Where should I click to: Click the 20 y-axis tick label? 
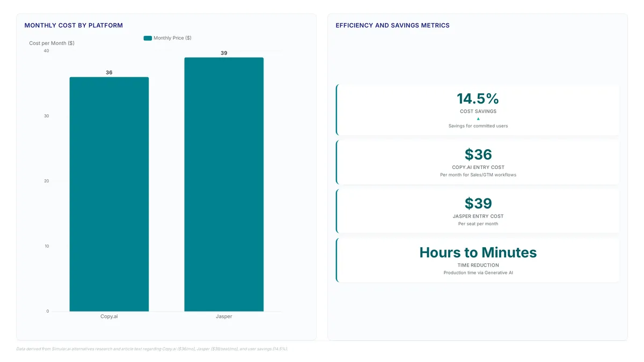click(x=46, y=181)
